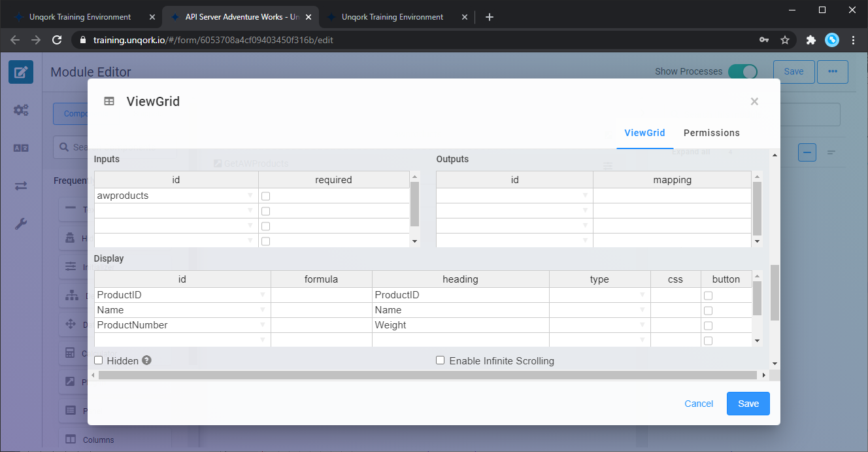Open type dropdown in the Name row

coord(643,310)
